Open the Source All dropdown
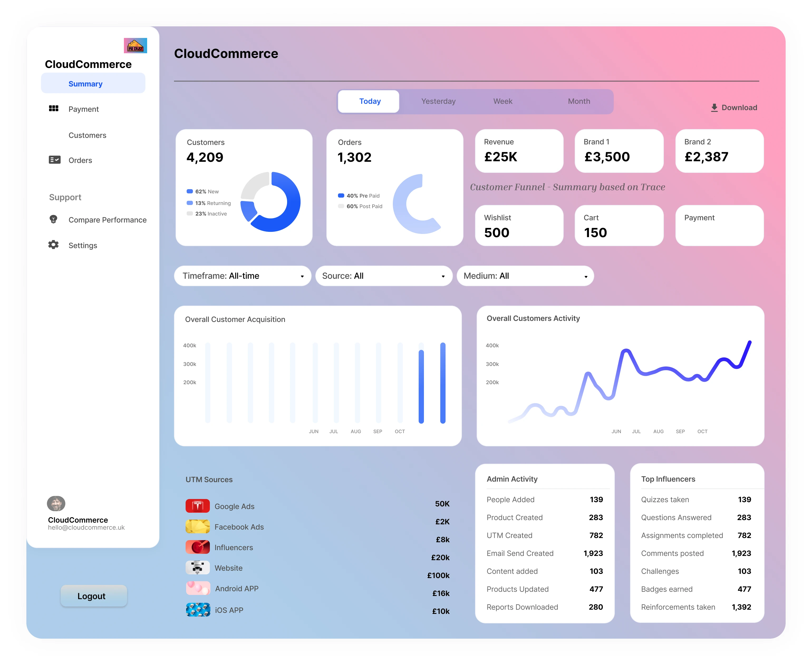Screen dimensions: 812x665 point(384,276)
